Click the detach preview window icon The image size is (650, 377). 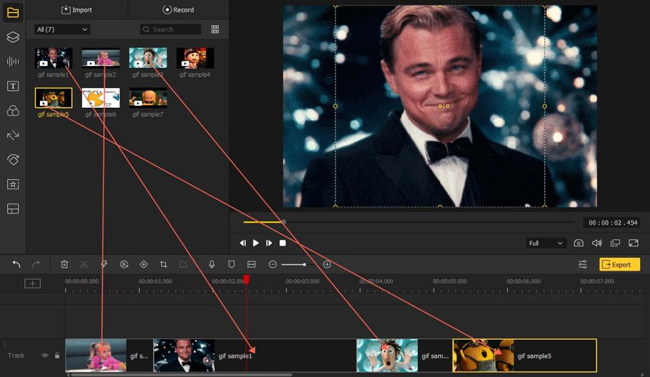point(615,243)
